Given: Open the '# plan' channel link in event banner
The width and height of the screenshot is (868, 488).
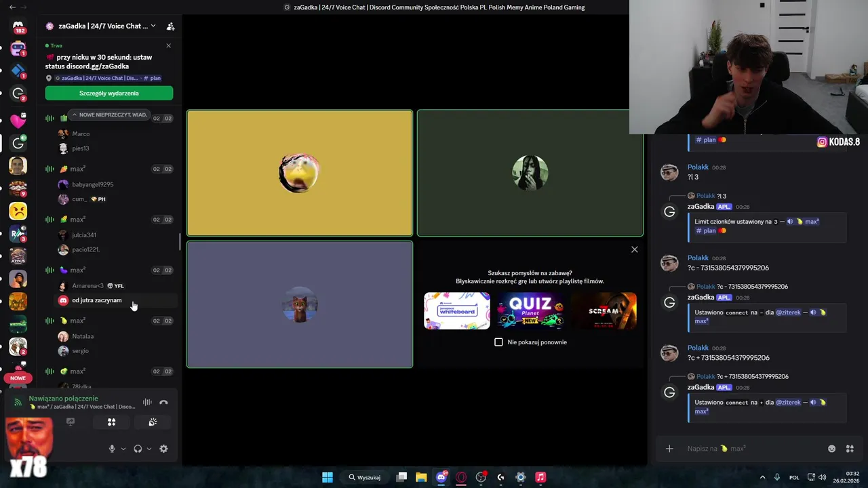Looking at the screenshot, I should pos(151,78).
